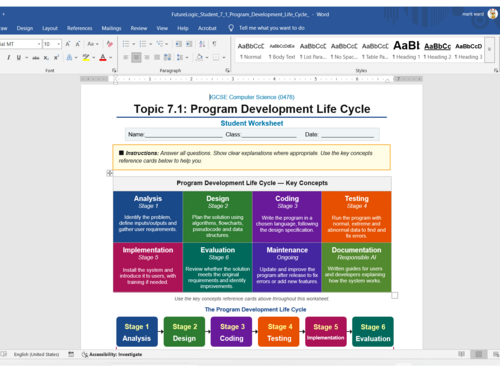Image resolution: width=500 pixels, height=375 pixels.
Task: Toggle underline formatting
Action: (x=19, y=57)
